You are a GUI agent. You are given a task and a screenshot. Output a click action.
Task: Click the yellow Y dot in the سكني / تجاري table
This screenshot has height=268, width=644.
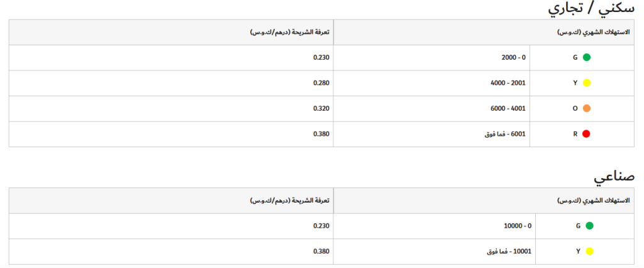click(x=587, y=83)
